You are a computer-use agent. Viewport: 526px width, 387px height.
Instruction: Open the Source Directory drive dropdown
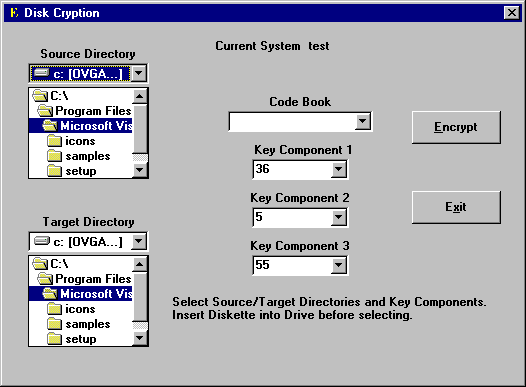pos(139,73)
